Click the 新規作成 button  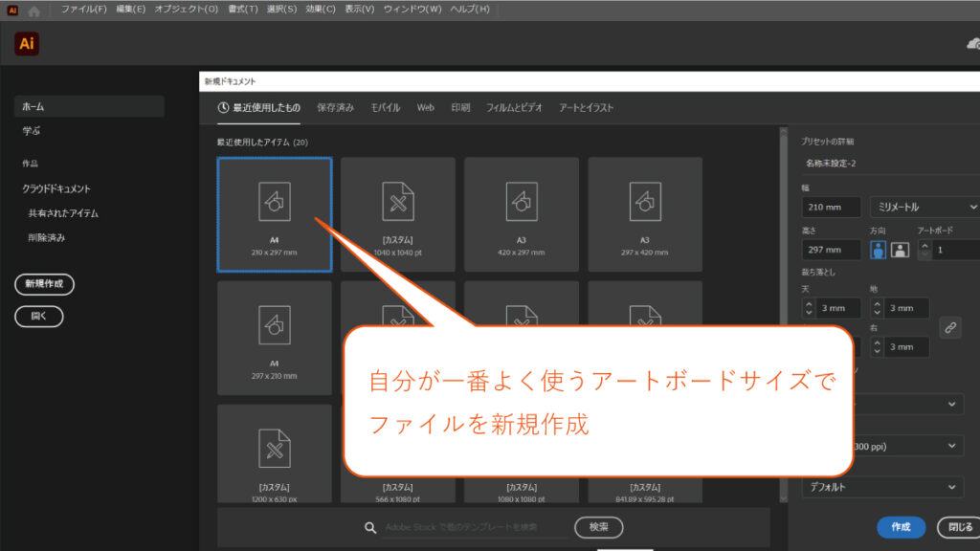coord(44,284)
